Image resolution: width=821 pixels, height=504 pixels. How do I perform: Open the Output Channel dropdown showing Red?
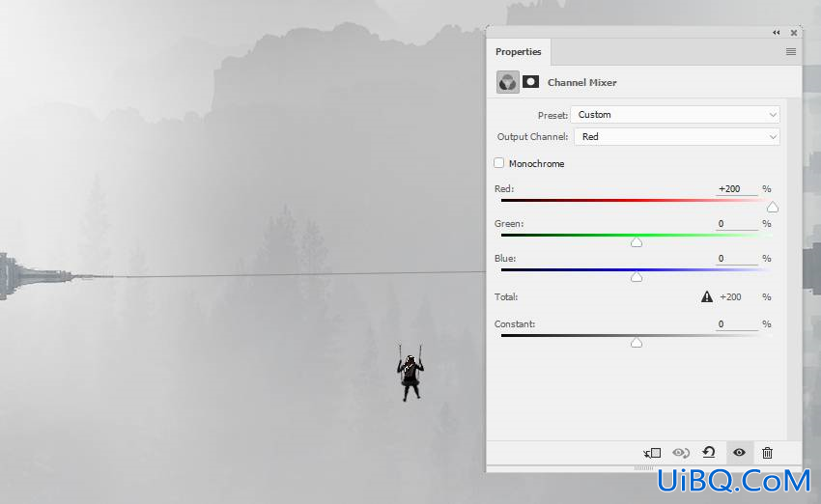676,136
